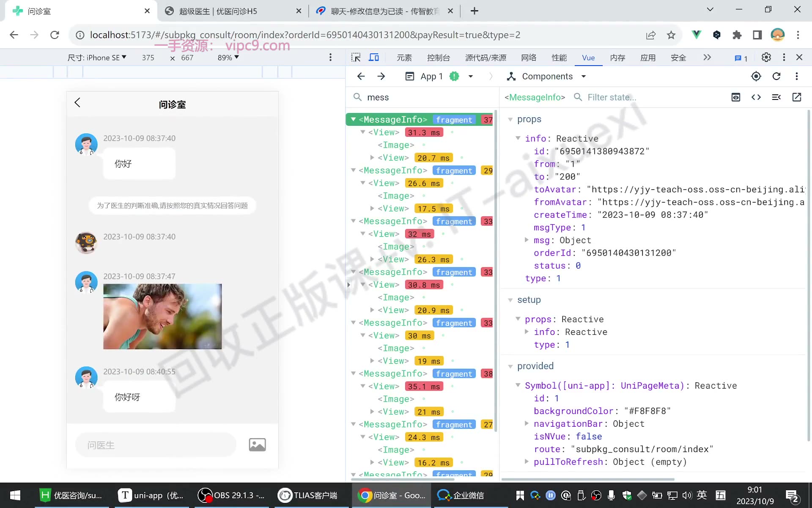812x508 pixels.
Task: Collapse the setup section
Action: tap(510, 300)
